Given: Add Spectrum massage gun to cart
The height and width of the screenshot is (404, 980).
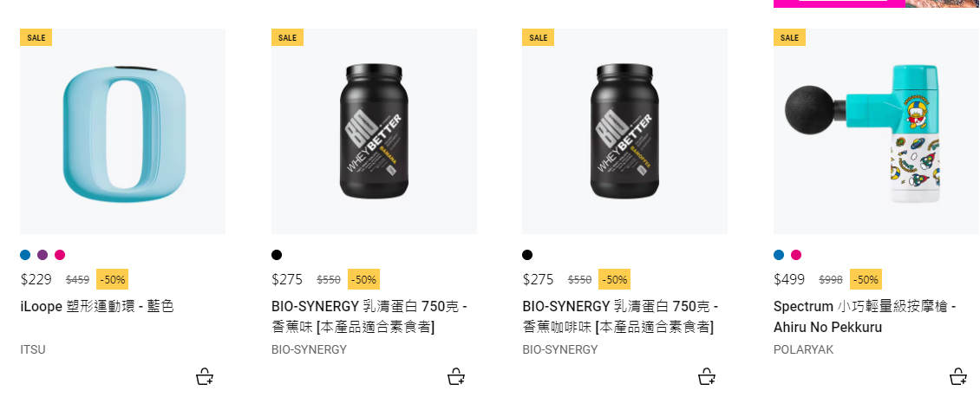Looking at the screenshot, I should [x=958, y=376].
